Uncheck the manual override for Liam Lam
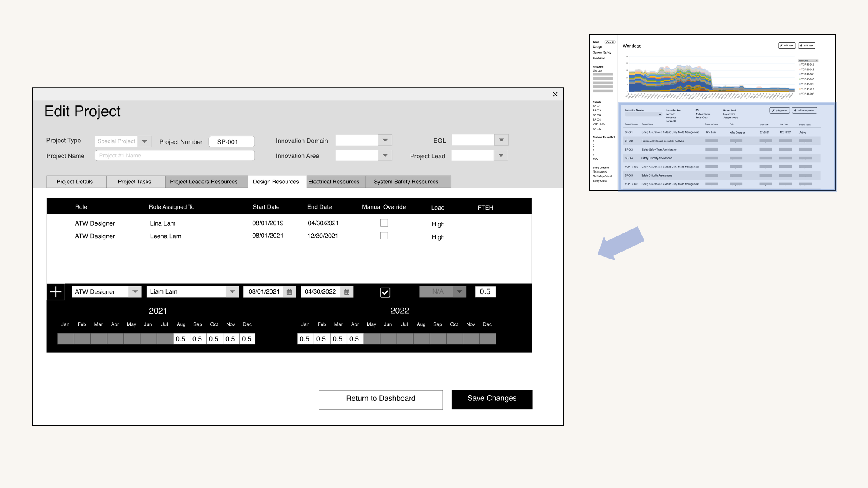The image size is (868, 488). coord(385,292)
